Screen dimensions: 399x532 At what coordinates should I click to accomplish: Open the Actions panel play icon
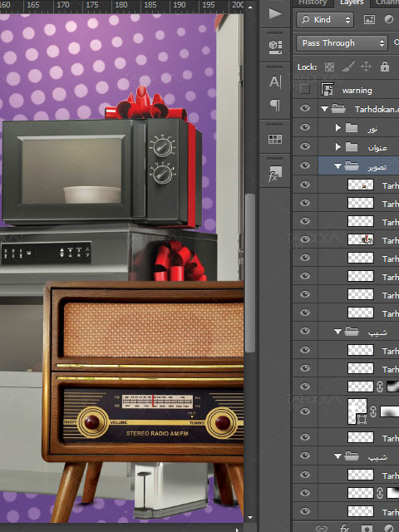click(x=275, y=14)
